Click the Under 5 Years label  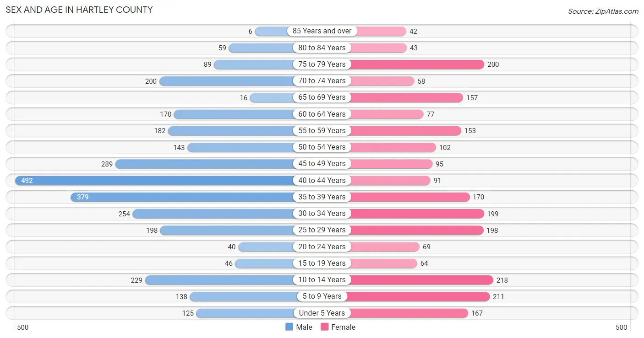(322, 313)
